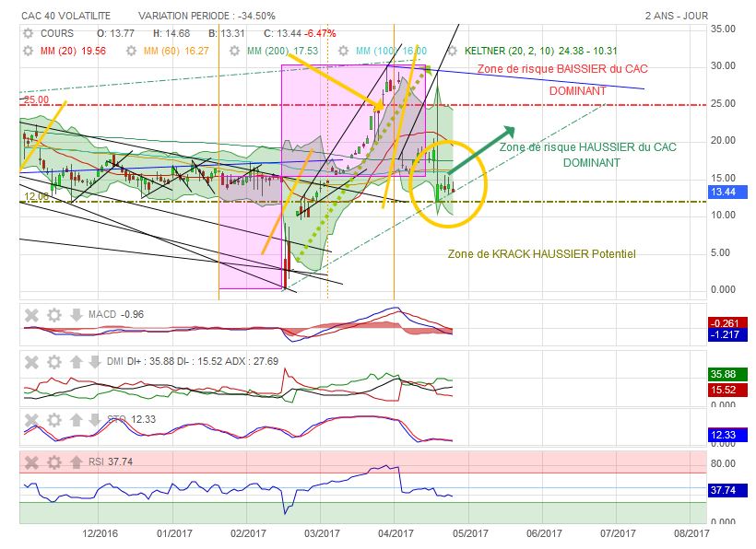Click the MACD value tag -1.217
This screenshot has height=549, width=756.
point(727,335)
